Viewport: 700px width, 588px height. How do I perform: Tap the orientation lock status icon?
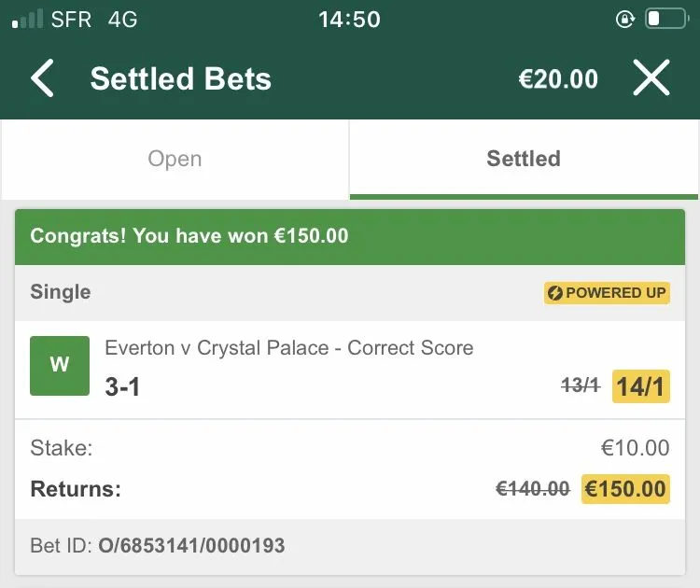(x=625, y=19)
